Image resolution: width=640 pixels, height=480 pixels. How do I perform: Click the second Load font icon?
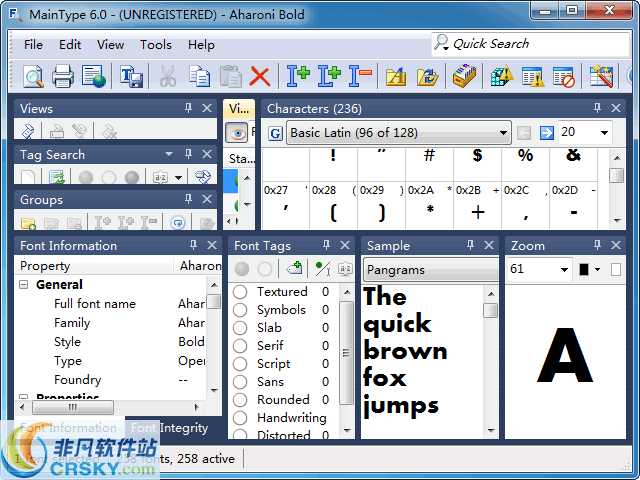[x=329, y=76]
